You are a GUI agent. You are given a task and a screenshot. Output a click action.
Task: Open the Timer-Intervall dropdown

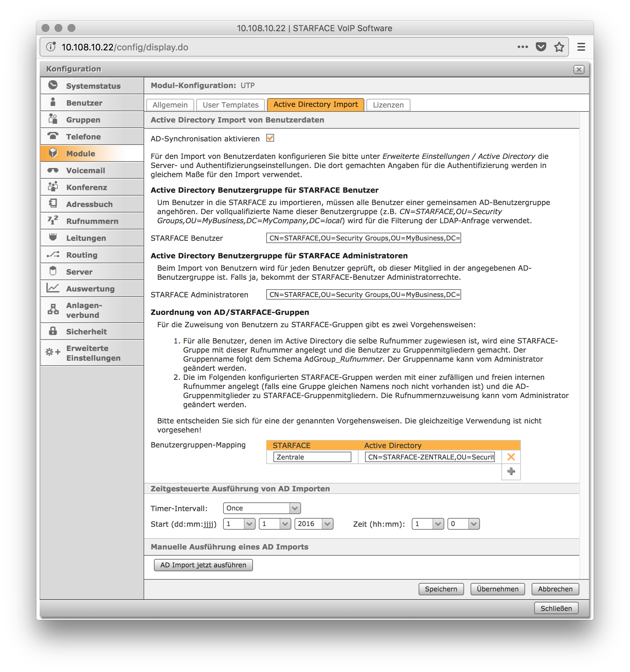[x=262, y=508]
